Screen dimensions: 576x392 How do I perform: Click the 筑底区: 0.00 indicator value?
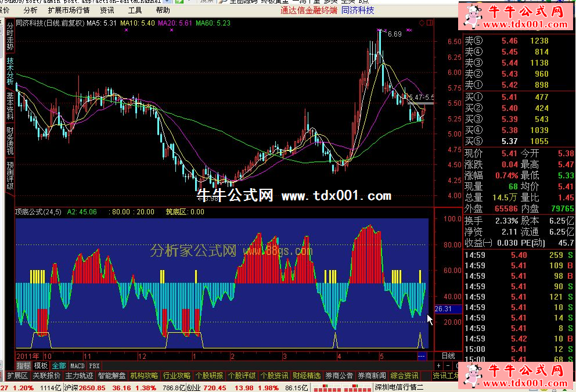[185, 212]
